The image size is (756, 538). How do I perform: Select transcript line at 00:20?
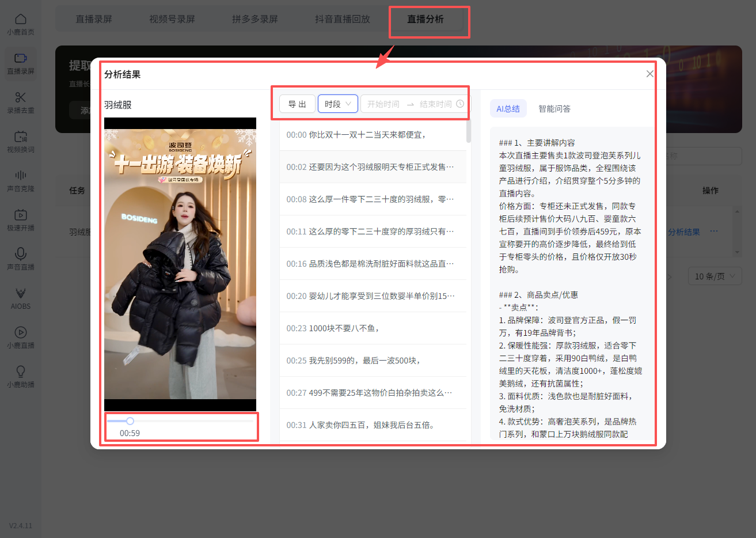coord(373,296)
